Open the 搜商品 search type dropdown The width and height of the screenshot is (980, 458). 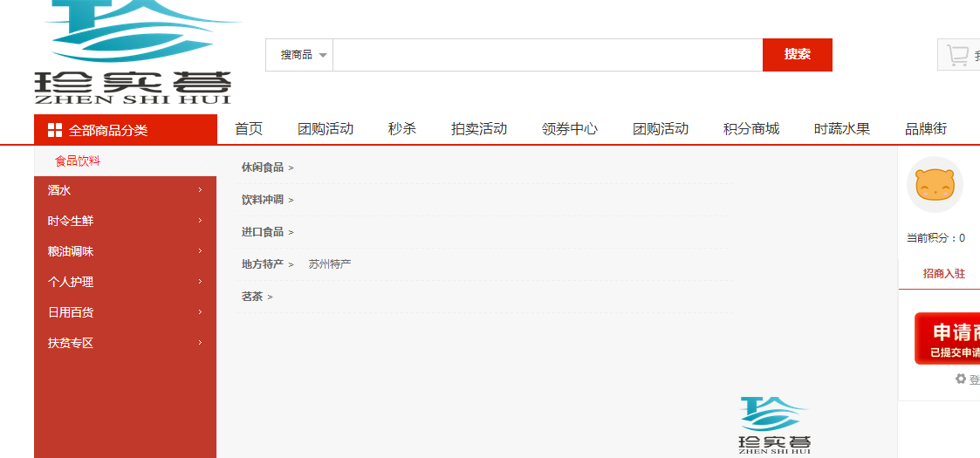[x=299, y=55]
